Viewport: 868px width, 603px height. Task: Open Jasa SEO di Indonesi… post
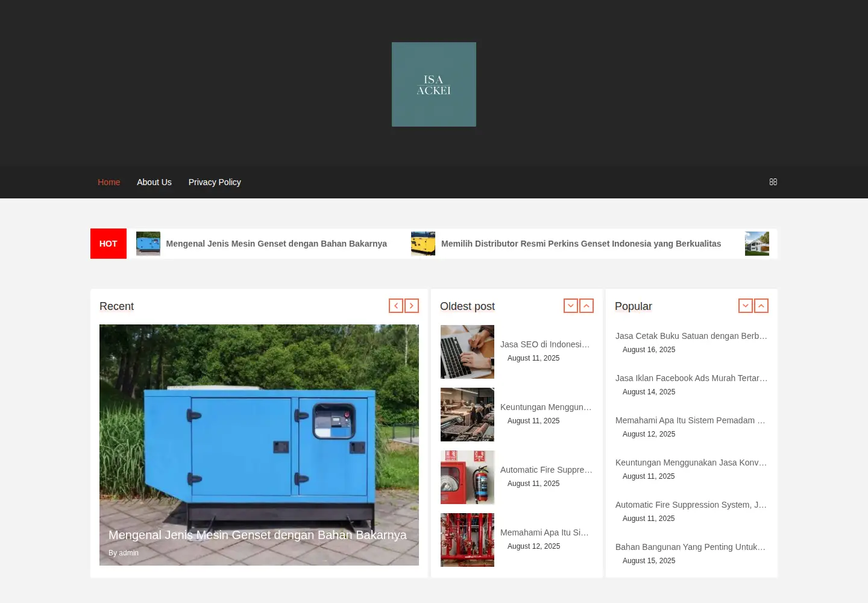[545, 344]
